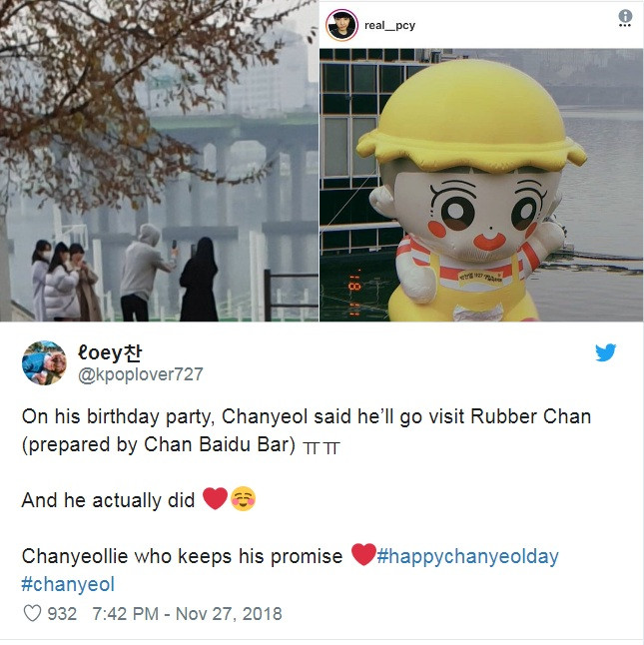Open the three-dot options on Instagram post
Viewport: 644px width, 645px height.
point(625,26)
